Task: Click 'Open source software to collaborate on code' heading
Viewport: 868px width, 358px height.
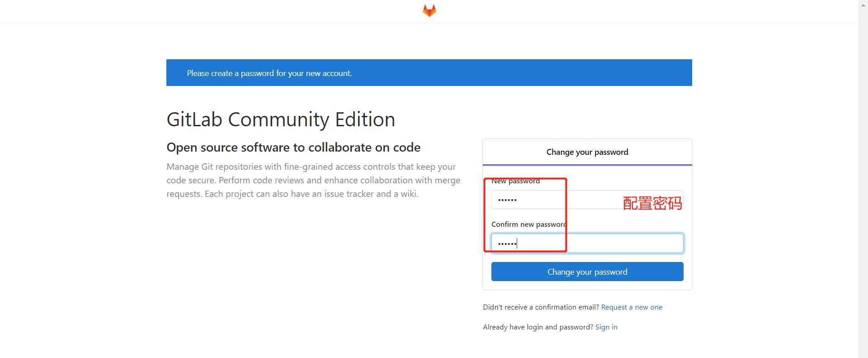Action: [x=293, y=148]
